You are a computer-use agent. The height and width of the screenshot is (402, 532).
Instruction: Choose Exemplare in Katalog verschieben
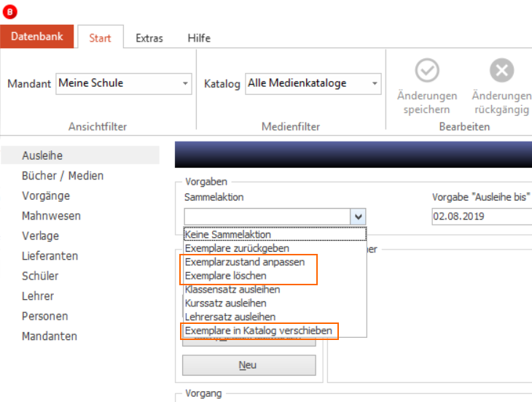[275, 331]
